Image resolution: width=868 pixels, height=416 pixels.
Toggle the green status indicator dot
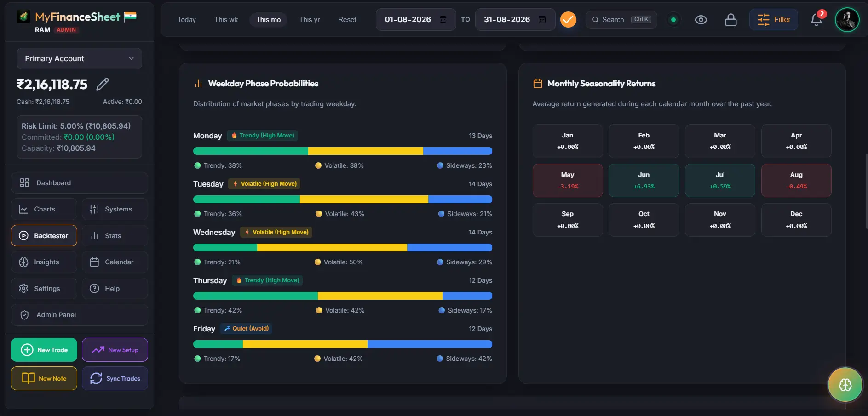point(673,20)
